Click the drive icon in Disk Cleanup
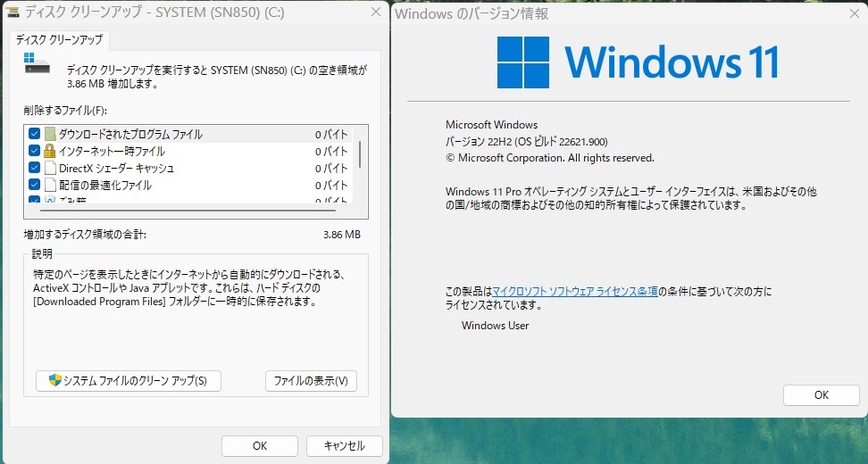Viewport: 868px width, 464px height. click(38, 63)
